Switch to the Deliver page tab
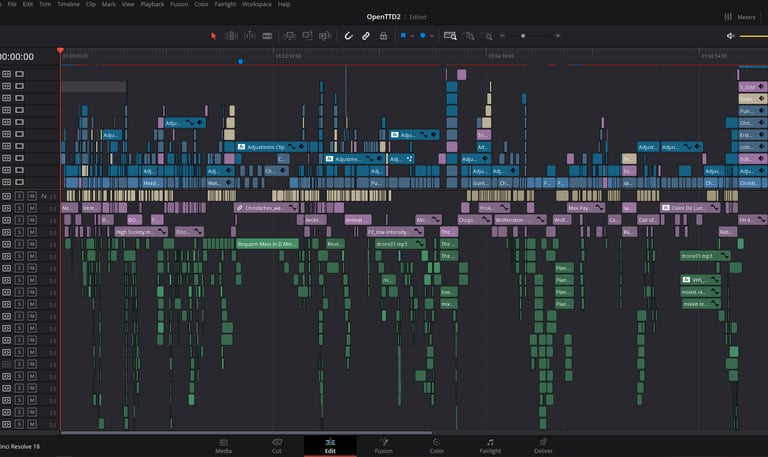This screenshot has height=457, width=768. pyautogui.click(x=543, y=446)
